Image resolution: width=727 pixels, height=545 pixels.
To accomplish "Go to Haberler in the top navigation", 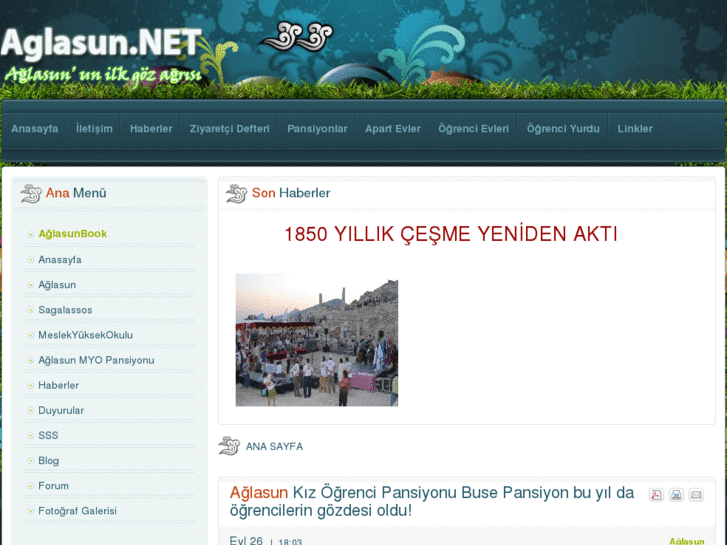I will (x=151, y=129).
